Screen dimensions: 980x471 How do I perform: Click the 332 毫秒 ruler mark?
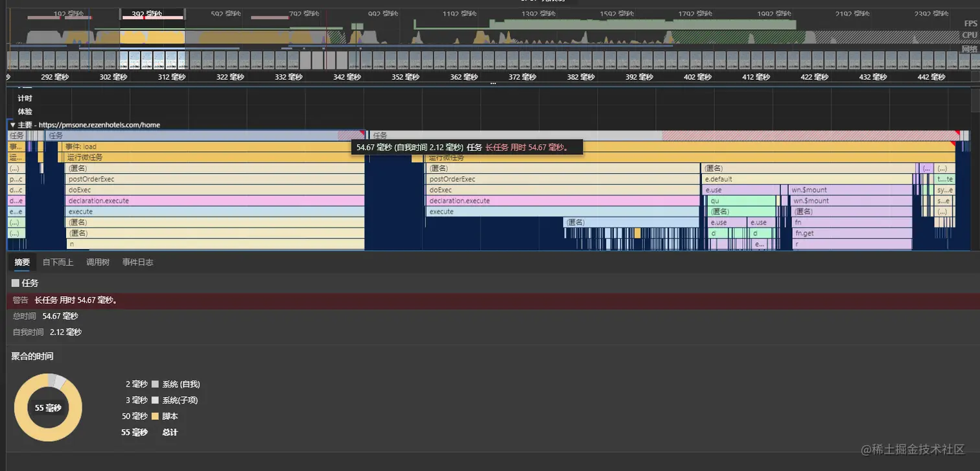point(289,77)
